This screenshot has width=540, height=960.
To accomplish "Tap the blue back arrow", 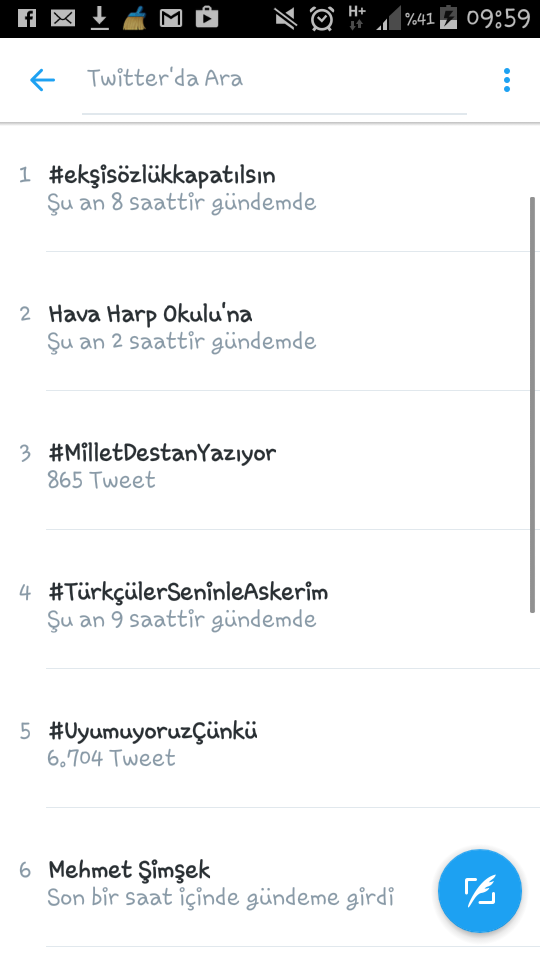I will coord(42,80).
